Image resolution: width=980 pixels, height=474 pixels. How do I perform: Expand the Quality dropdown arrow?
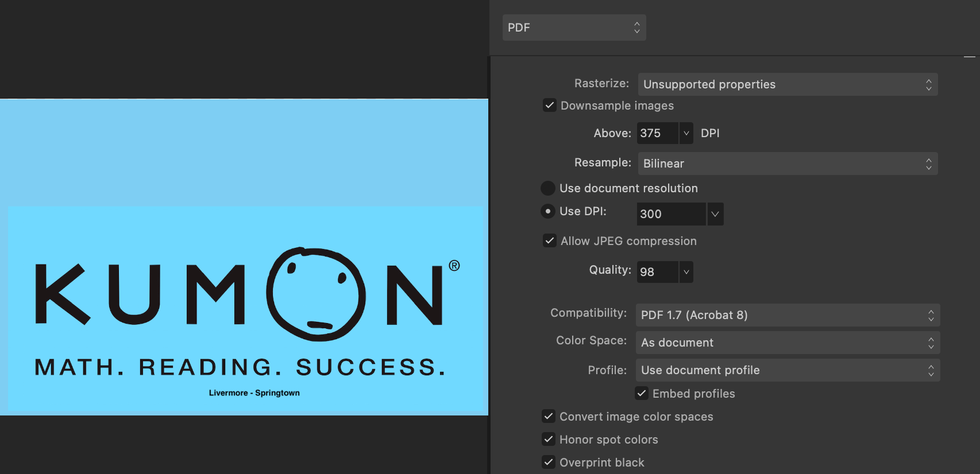686,272
